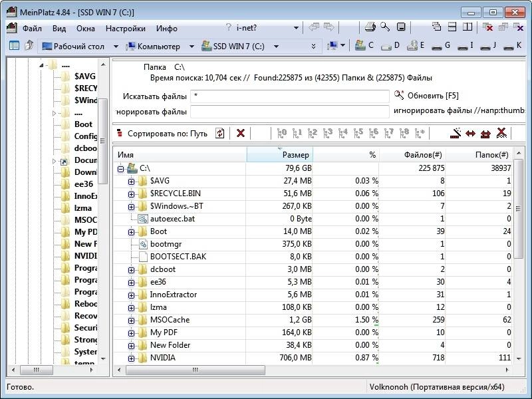Open the Компьютер dropdown arrow

[192, 46]
